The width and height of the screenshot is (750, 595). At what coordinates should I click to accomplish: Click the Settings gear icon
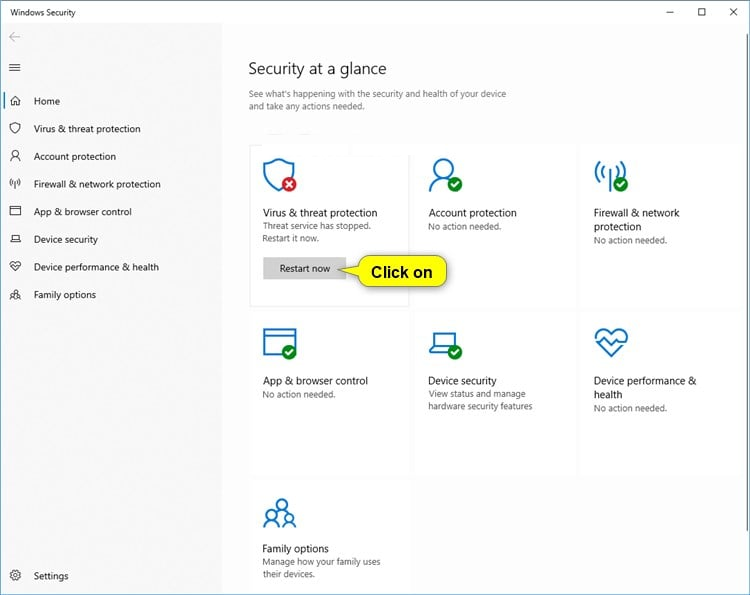(x=15, y=575)
